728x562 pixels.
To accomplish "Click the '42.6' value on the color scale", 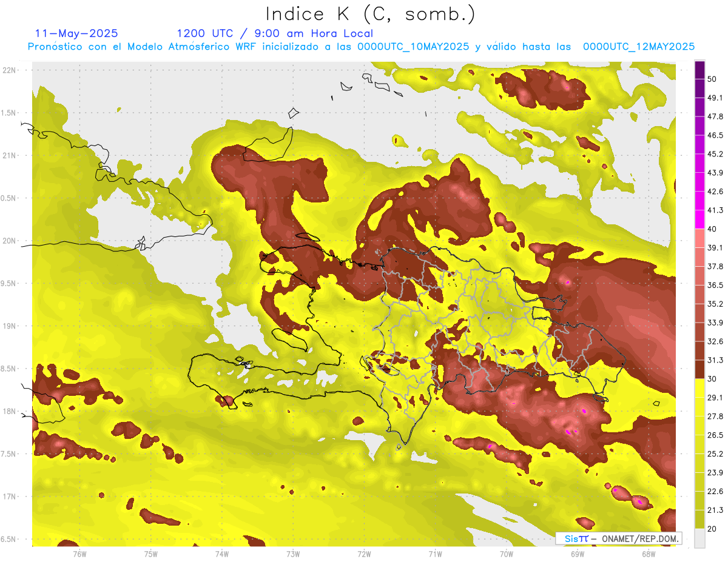I will pyautogui.click(x=715, y=192).
